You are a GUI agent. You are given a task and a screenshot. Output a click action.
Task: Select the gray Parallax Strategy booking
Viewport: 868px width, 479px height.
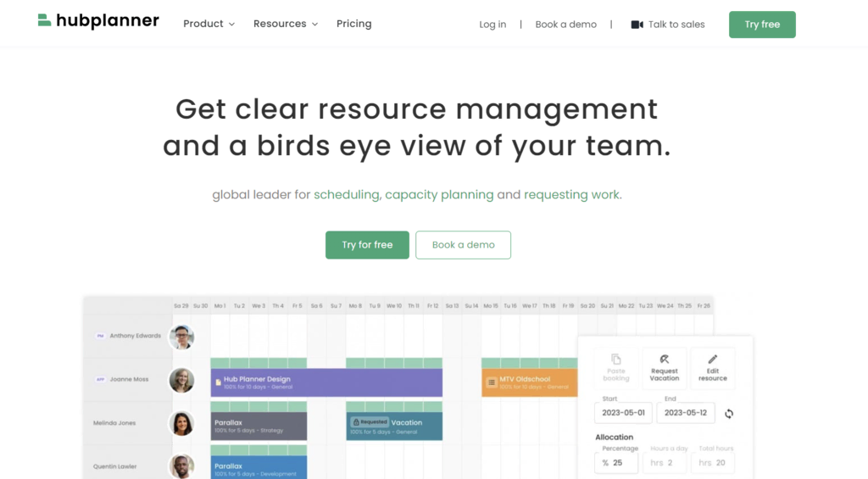259,426
